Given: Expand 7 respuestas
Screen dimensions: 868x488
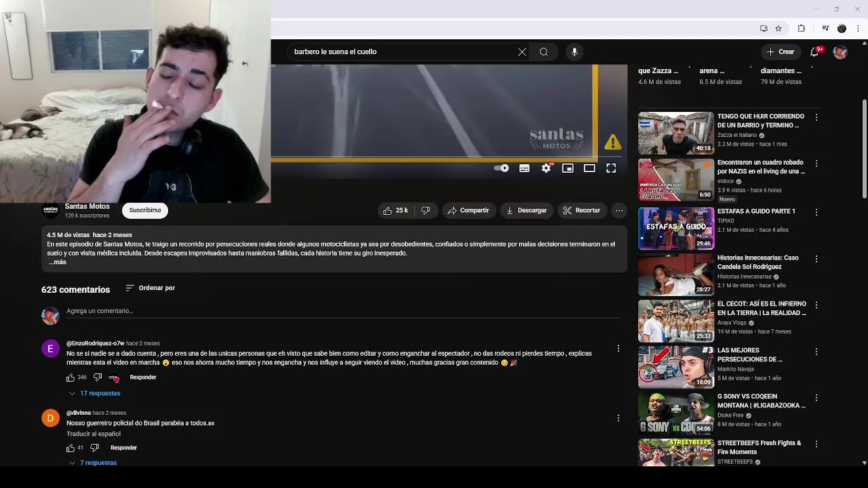Looking at the screenshot, I should coord(93,463).
